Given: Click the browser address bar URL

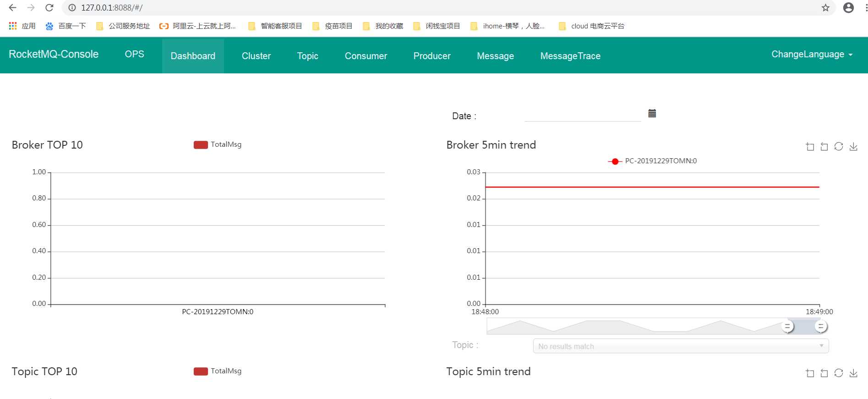Looking at the screenshot, I should click(112, 8).
